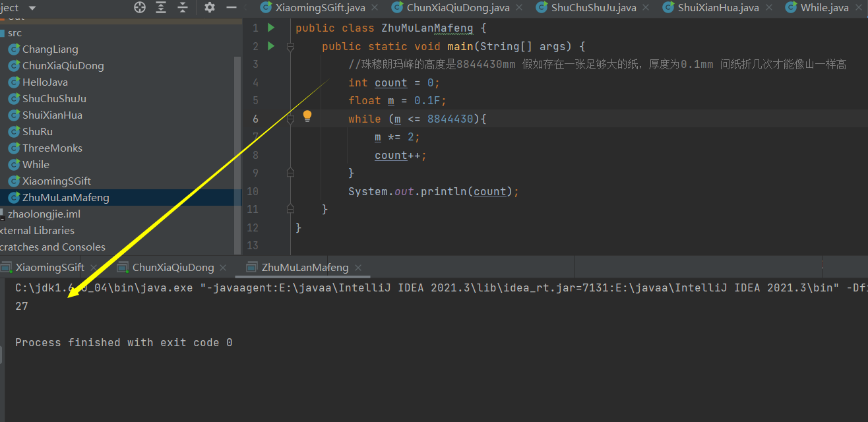The width and height of the screenshot is (868, 422).
Task: Select ThreeMonks class in project tree
Action: pos(52,148)
